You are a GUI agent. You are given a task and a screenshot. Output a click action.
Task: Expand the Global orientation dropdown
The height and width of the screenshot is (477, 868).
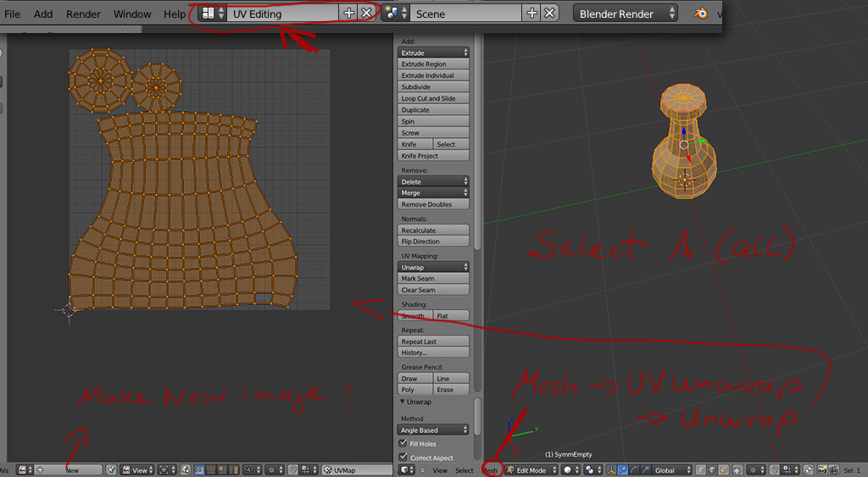670,469
